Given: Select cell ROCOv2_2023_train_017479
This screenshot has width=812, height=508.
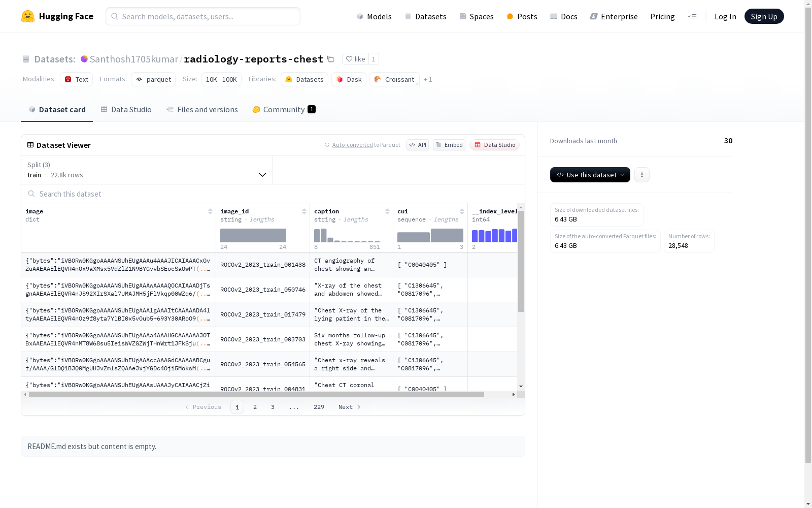Looking at the screenshot, I should point(263,314).
